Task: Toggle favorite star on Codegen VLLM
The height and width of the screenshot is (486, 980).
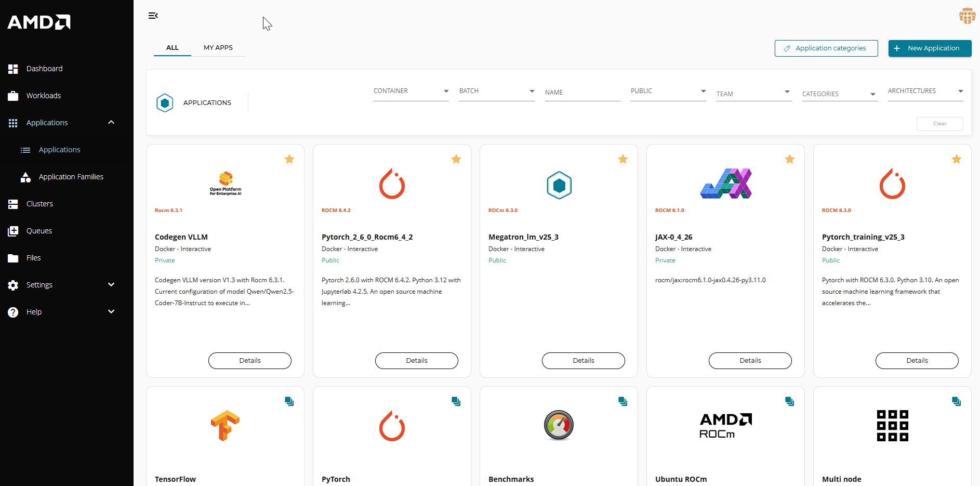Action: tap(289, 159)
